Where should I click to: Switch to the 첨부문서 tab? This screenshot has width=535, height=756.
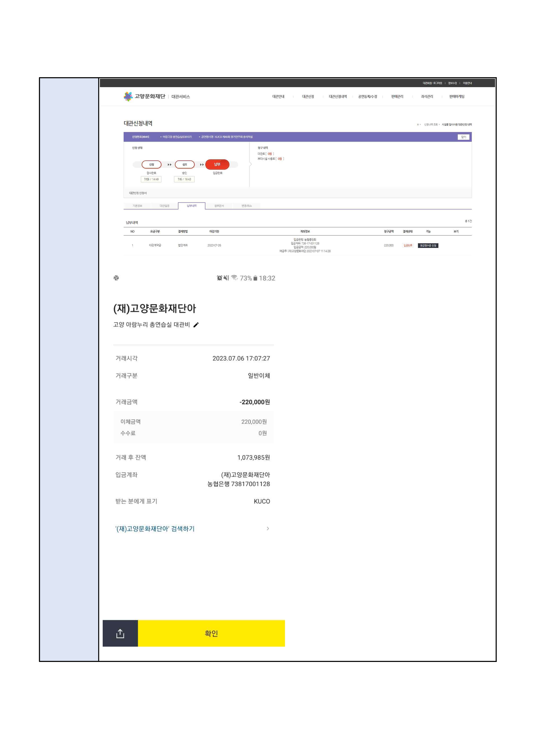tap(219, 206)
